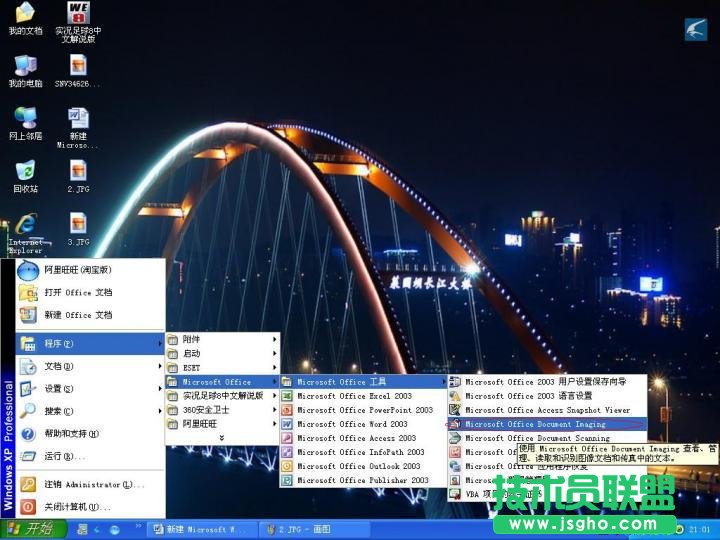
Task: Show more programs with double chevron
Action: tap(222, 438)
